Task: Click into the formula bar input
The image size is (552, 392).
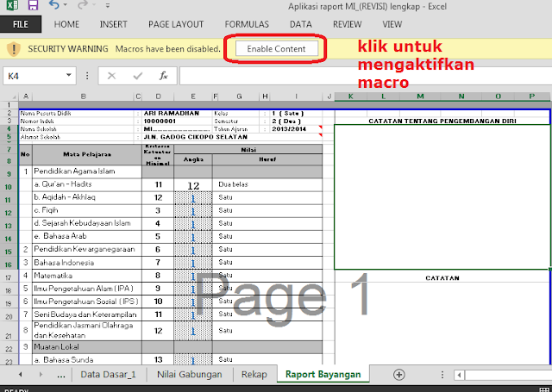Action: (366, 76)
